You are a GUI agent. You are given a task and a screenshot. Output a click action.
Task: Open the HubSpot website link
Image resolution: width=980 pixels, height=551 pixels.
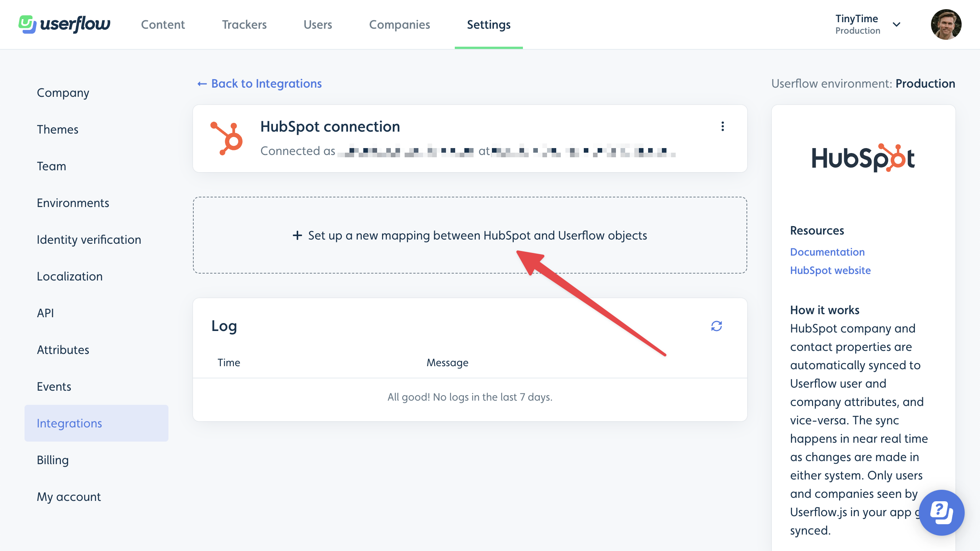(x=830, y=270)
